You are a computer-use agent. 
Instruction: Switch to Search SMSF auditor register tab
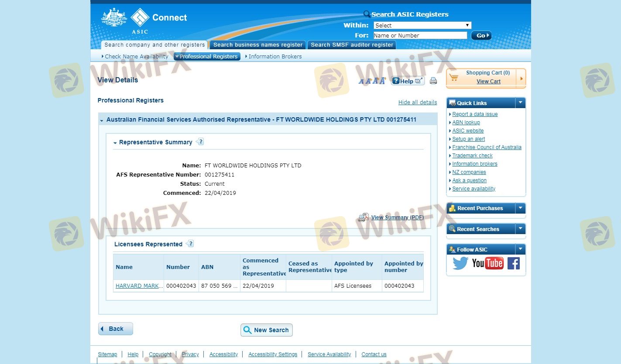click(352, 45)
